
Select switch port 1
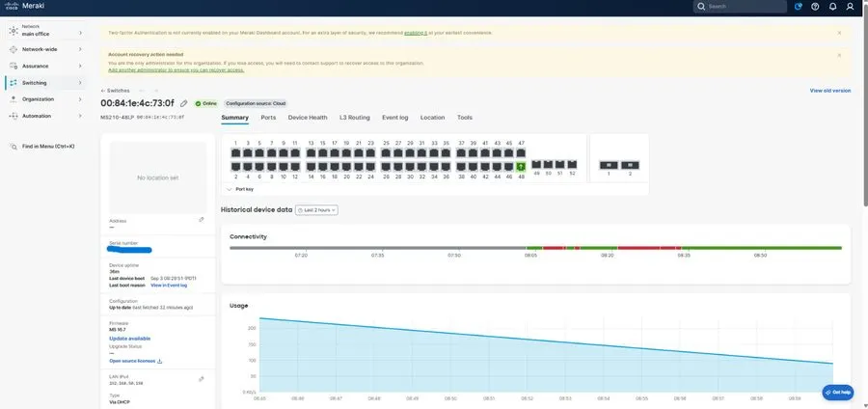tap(235, 152)
